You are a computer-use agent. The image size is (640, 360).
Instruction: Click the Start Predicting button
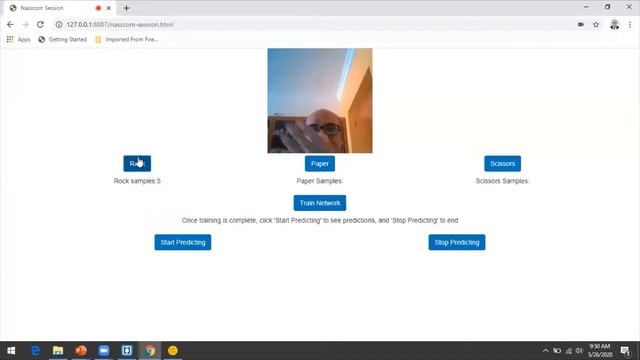183,242
